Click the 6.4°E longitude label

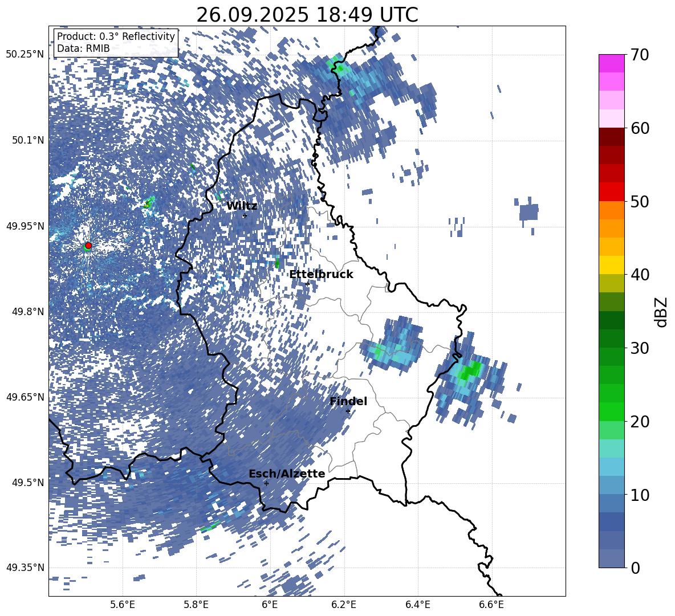coord(418,605)
